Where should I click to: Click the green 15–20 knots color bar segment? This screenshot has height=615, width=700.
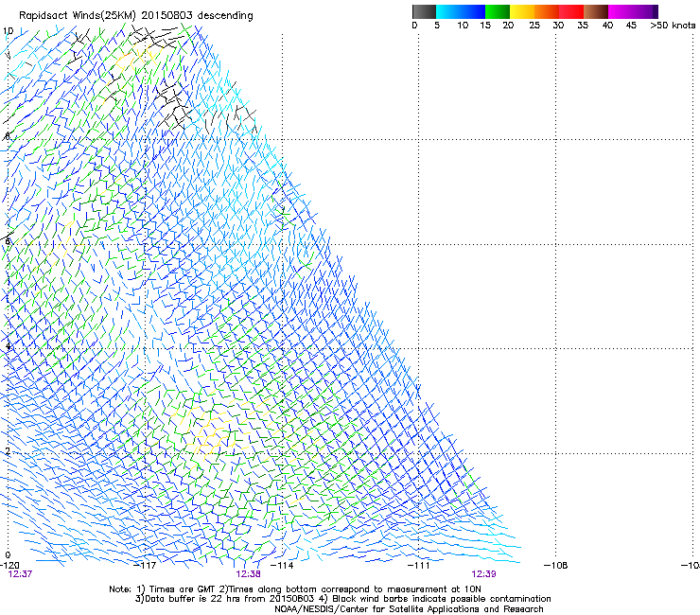click(x=498, y=11)
